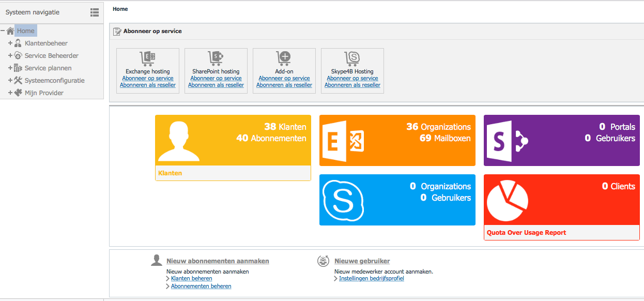644x301 pixels.
Task: Open the Klanten beheren link
Action: (x=191, y=278)
